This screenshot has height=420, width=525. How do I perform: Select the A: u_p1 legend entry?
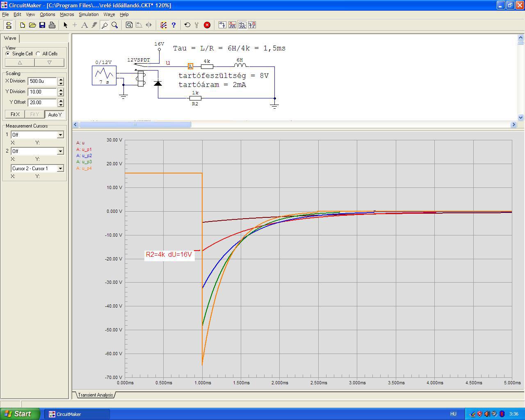pos(84,150)
